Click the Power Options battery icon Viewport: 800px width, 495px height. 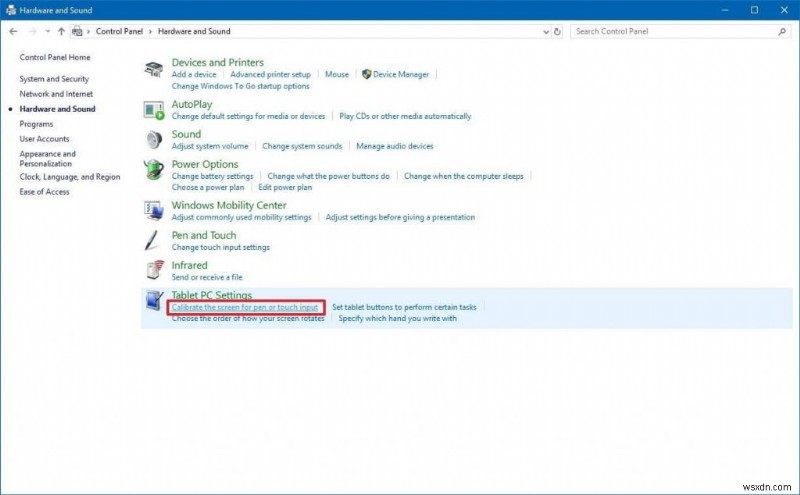click(154, 170)
